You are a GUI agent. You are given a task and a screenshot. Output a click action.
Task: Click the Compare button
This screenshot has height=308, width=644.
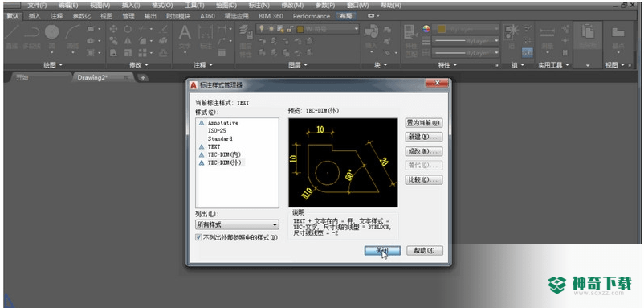point(424,179)
